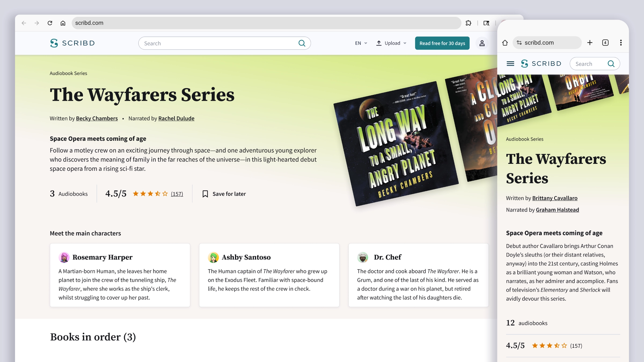Tap the magnifier icon in the mobile search
Screen dimensions: 644x362
tap(611, 64)
